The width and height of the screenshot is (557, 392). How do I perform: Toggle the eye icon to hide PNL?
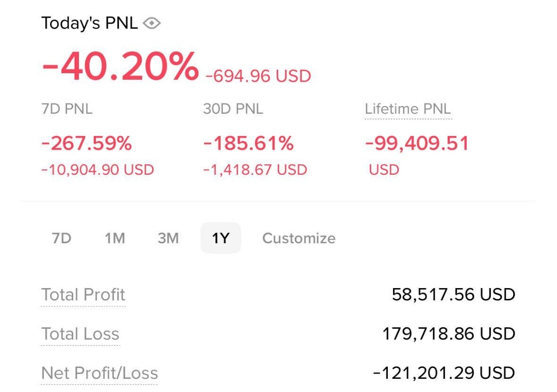pos(152,23)
